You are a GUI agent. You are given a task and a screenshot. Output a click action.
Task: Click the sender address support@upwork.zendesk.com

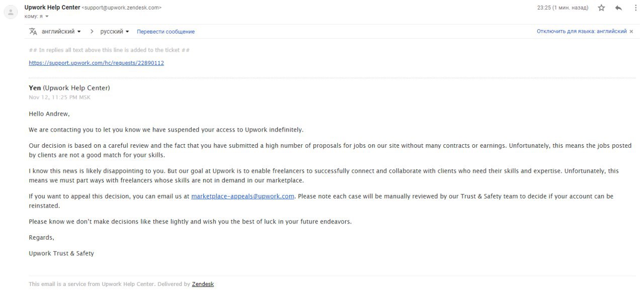(x=121, y=8)
